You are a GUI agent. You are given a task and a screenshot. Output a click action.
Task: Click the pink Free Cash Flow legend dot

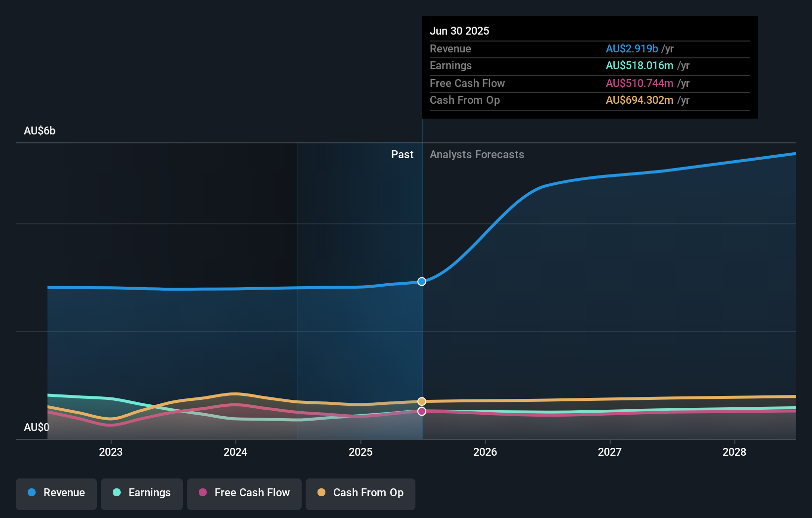203,493
